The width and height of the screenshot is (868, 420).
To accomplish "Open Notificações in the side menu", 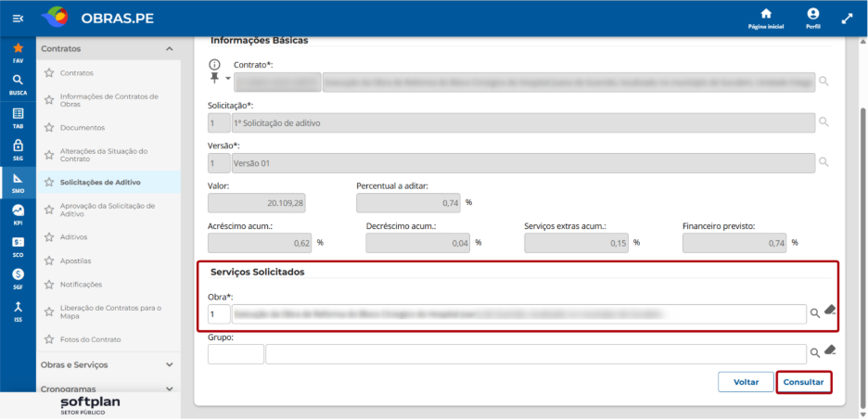I will [x=82, y=285].
